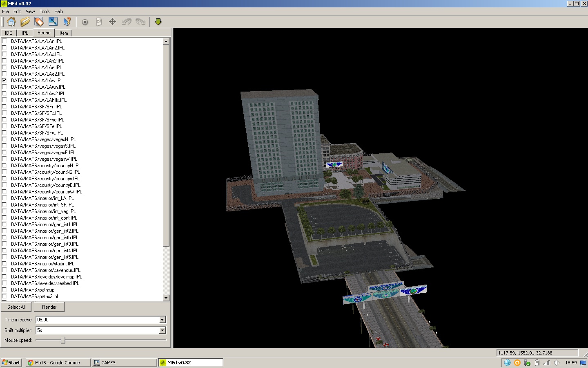588x368 pixels.
Task: Click the IDE document toolbar icon
Action: coord(99,22)
